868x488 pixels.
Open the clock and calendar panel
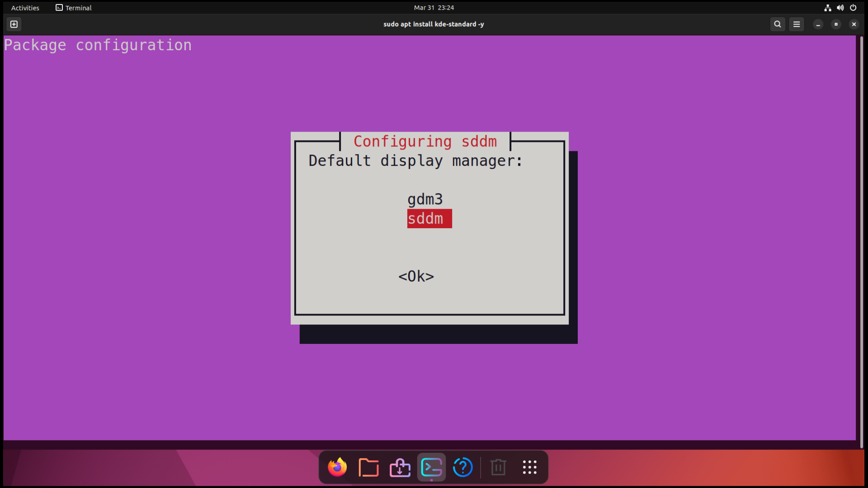point(434,8)
